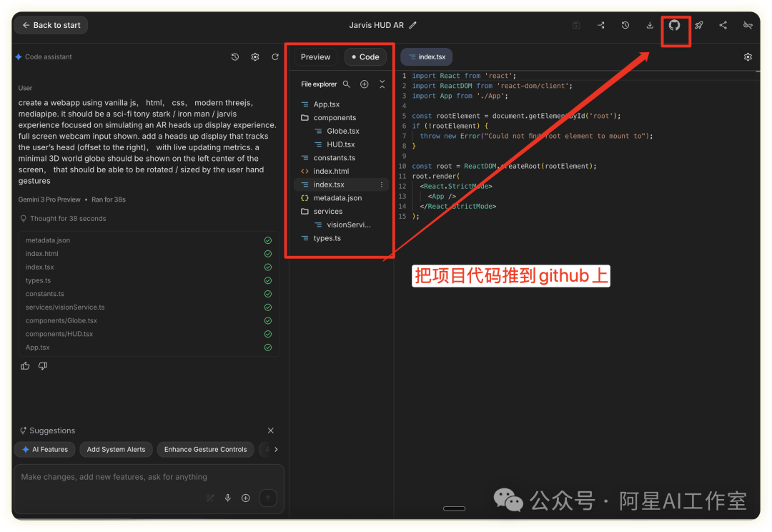Start voice input with microphone icon
This screenshot has width=772, height=532.
pos(228,498)
